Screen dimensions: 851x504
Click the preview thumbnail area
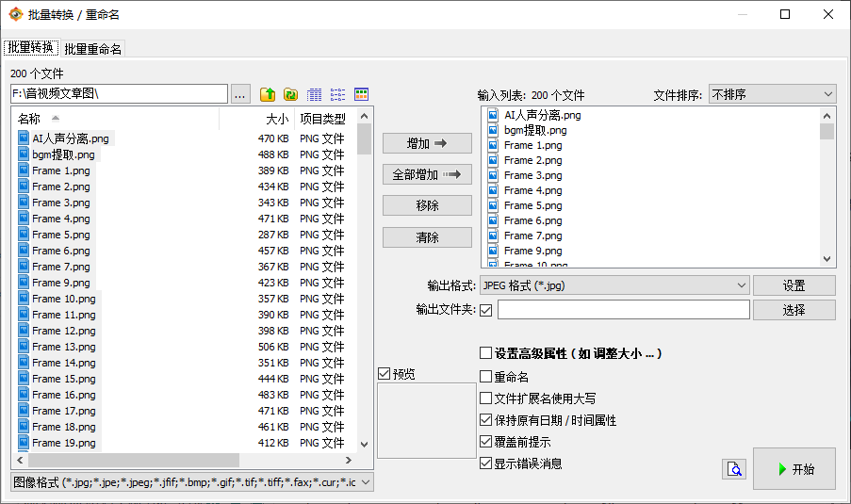point(427,420)
